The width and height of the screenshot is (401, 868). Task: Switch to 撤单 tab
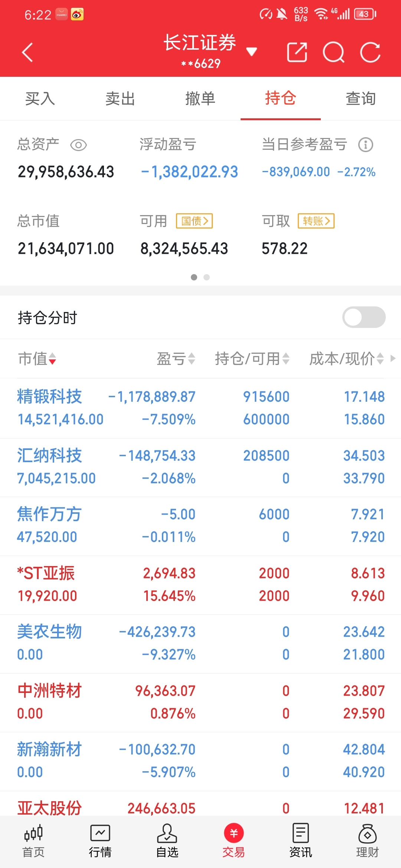(200, 99)
